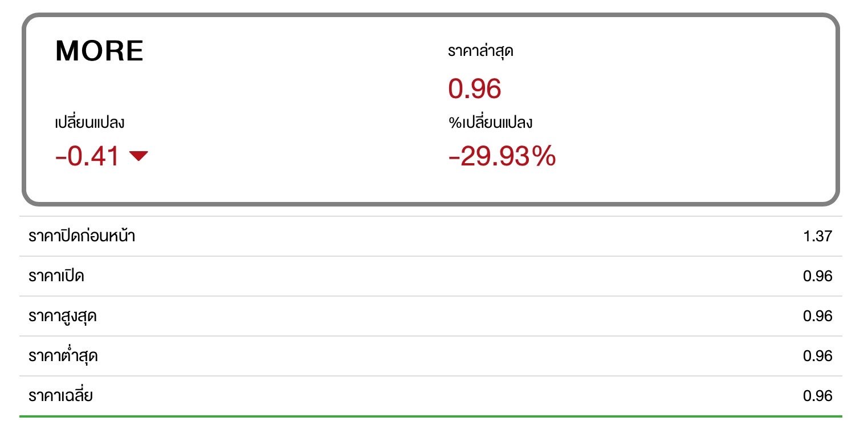The width and height of the screenshot is (868, 421).
Task: Click the ราคาเฉลี่ย row label
Action: (60, 396)
